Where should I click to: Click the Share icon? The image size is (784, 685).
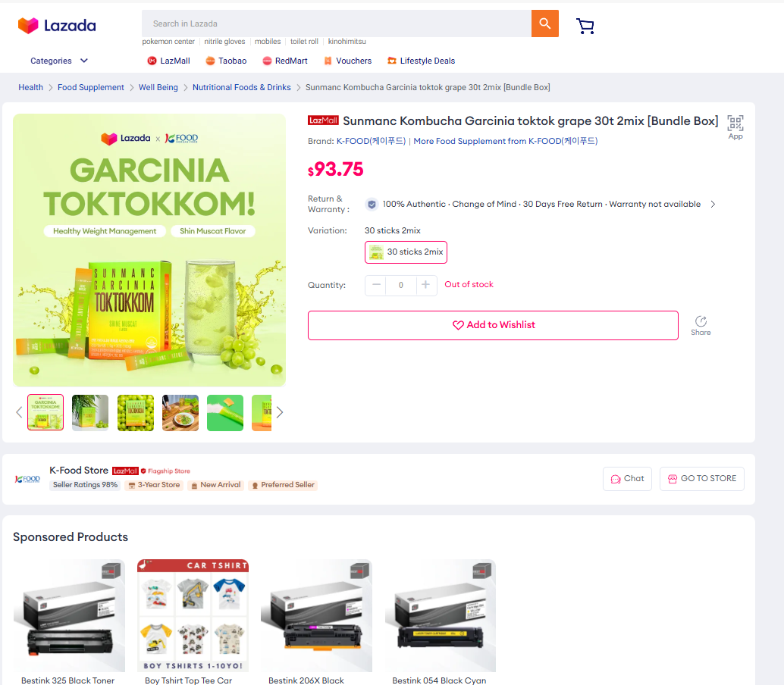point(701,325)
